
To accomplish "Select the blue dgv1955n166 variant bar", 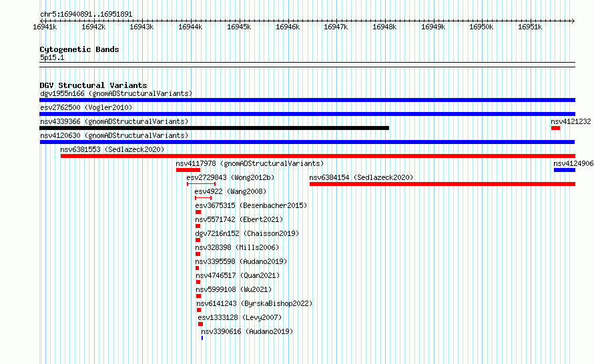I will pos(307,100).
